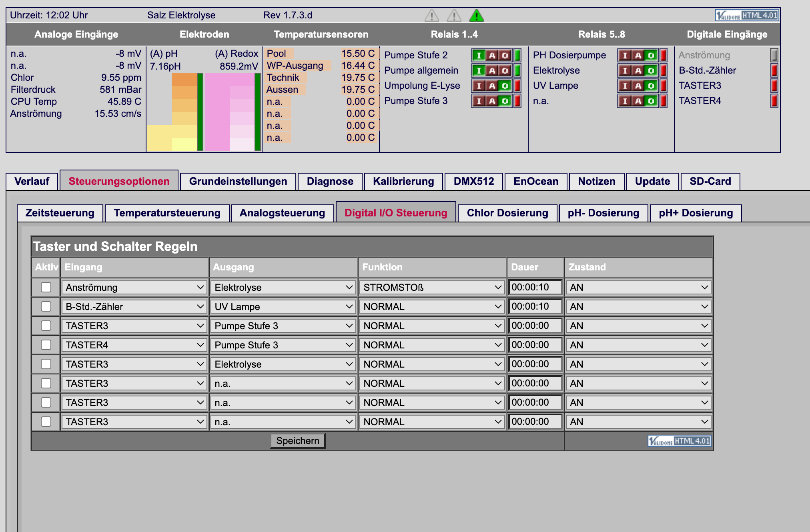The width and height of the screenshot is (810, 532).
Task: Set n.a. relay 8 to I
Action: (x=625, y=101)
